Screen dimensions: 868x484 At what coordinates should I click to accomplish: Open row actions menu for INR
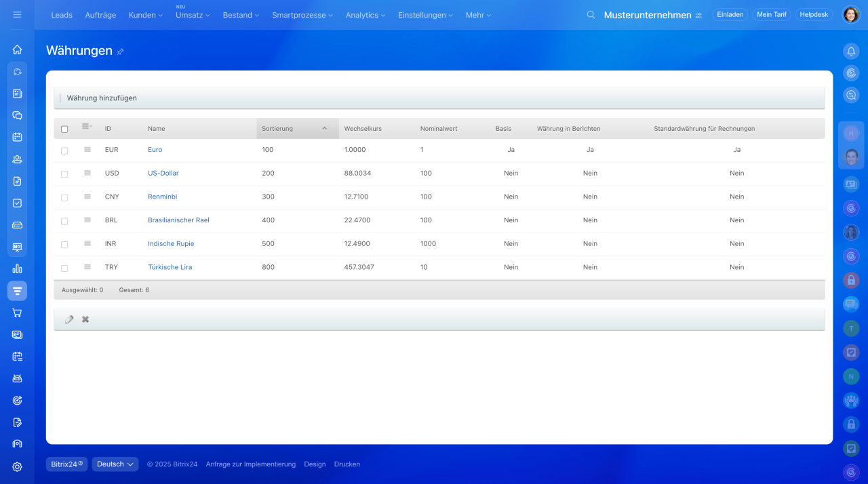coord(87,243)
